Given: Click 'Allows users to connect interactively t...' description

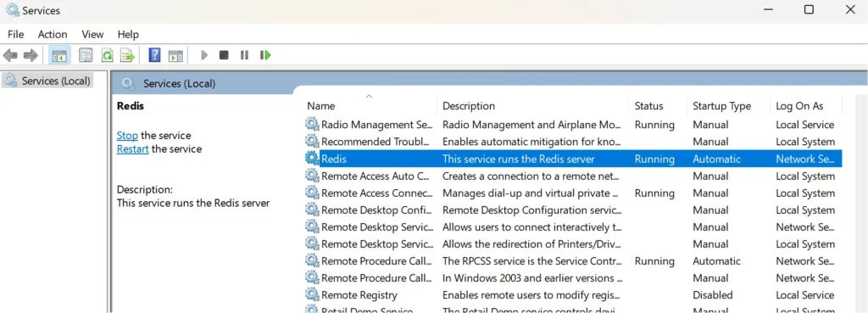Looking at the screenshot, I should click(532, 227).
